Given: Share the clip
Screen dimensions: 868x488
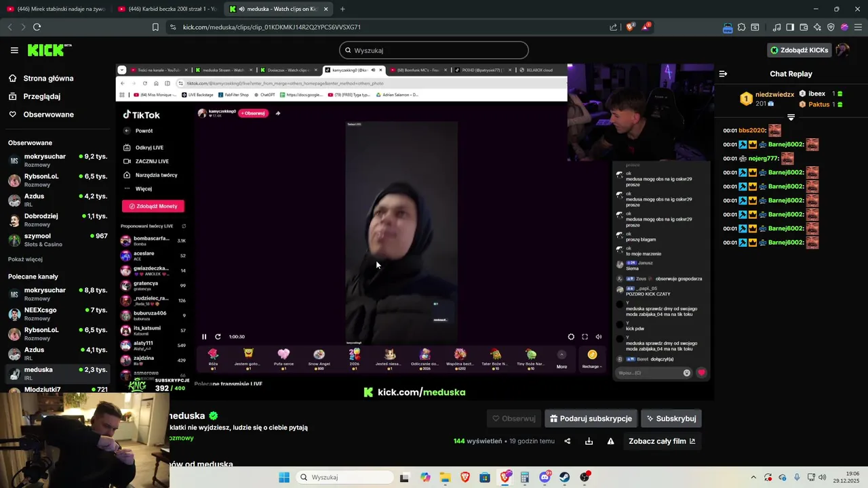Looking at the screenshot, I should [x=568, y=441].
